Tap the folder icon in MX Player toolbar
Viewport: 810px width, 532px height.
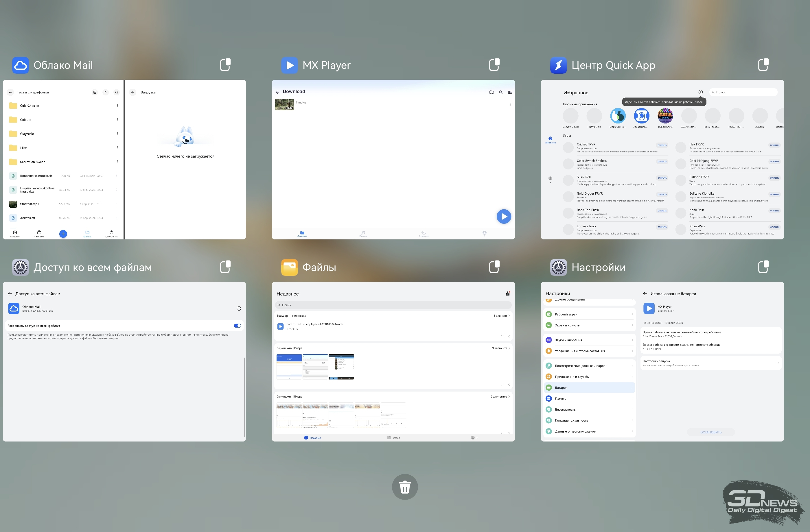click(491, 92)
